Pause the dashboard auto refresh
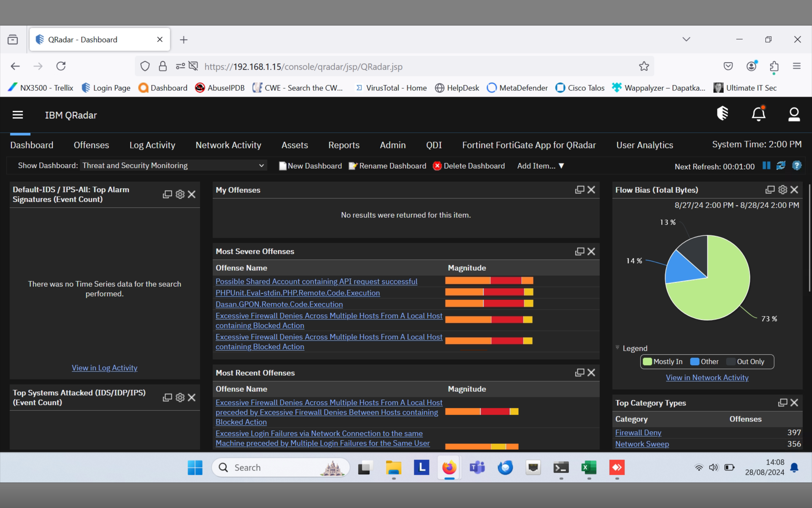The width and height of the screenshot is (812, 508). 766,166
